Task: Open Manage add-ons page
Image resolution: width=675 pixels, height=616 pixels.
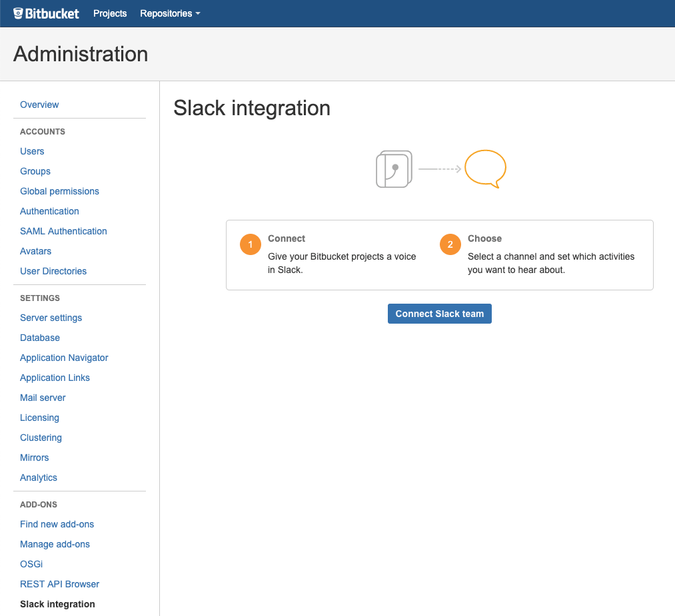Action: tap(55, 544)
